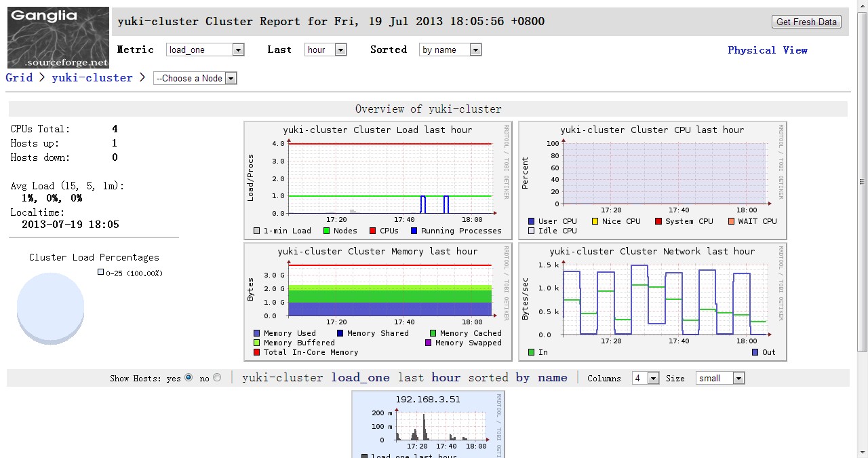This screenshot has height=458, width=868.
Task: Expand the Choose a Node dropdown
Action: pos(195,78)
